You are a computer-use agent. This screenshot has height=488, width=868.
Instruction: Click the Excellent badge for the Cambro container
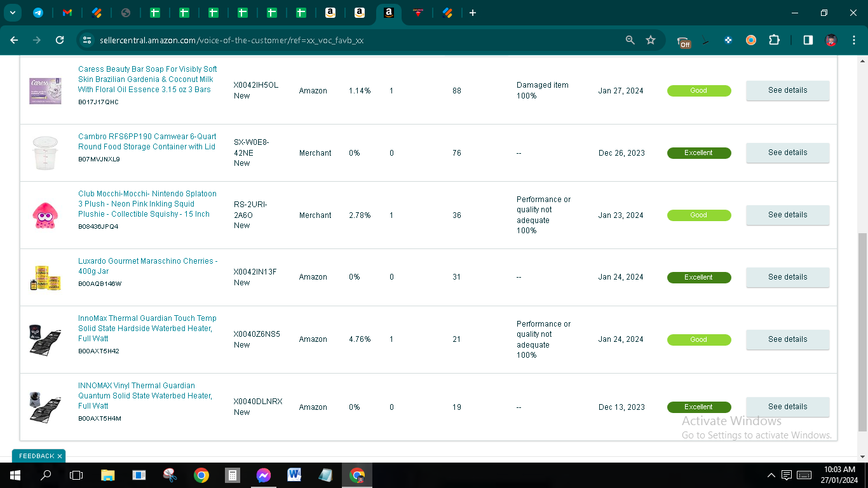(x=699, y=153)
